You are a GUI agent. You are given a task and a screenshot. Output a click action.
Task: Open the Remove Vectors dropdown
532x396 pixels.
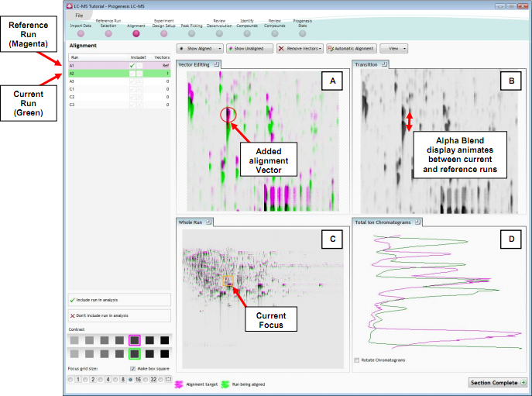pos(300,49)
